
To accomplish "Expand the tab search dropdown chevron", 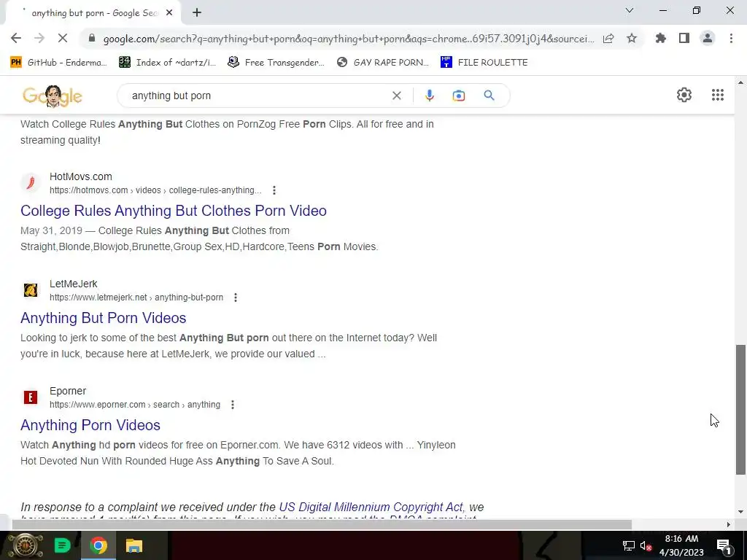I will (630, 10).
